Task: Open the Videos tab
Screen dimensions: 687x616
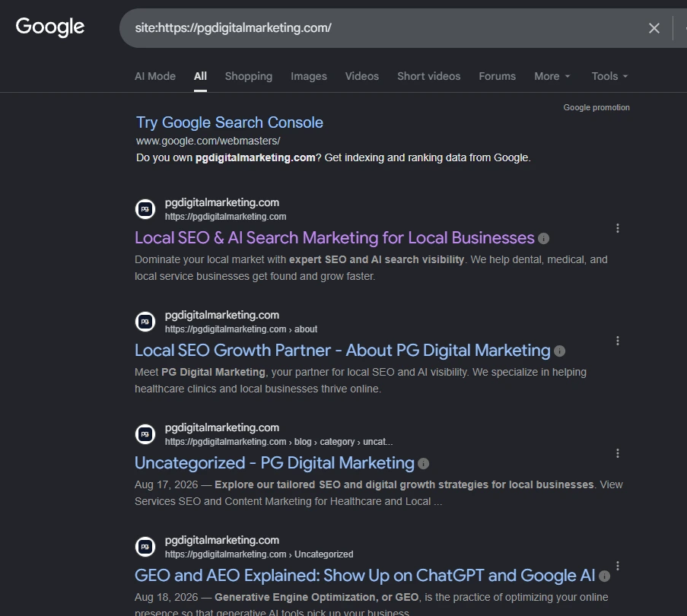Action: coord(362,76)
